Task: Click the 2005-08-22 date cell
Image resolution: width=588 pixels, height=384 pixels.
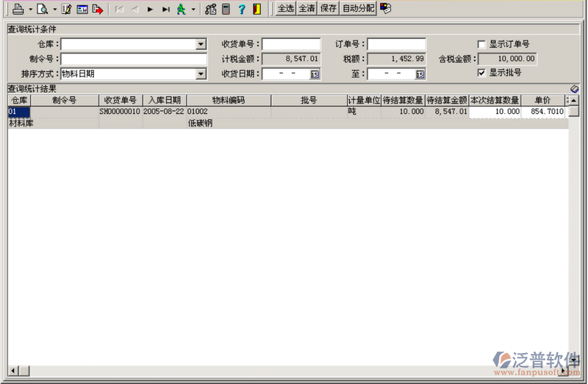Action: pyautogui.click(x=164, y=112)
